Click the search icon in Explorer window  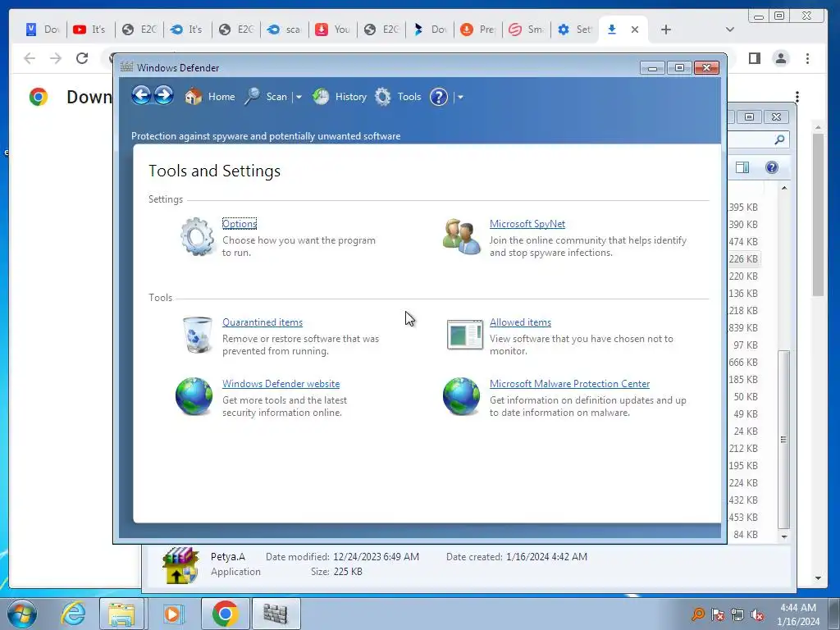tap(779, 139)
